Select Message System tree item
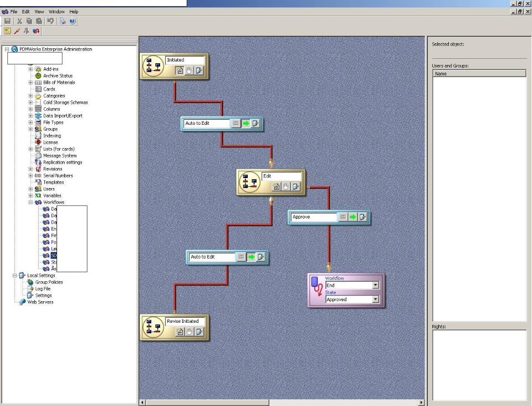Image resolution: width=532 pixels, height=406 pixels. [60, 156]
